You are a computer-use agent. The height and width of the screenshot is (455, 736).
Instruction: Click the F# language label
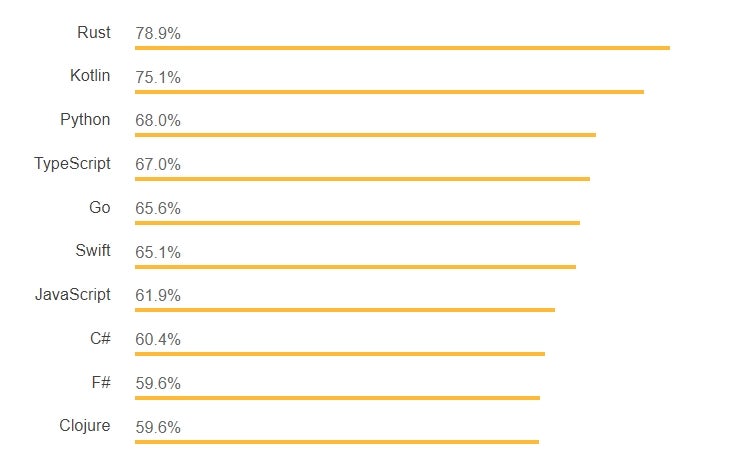tap(101, 382)
